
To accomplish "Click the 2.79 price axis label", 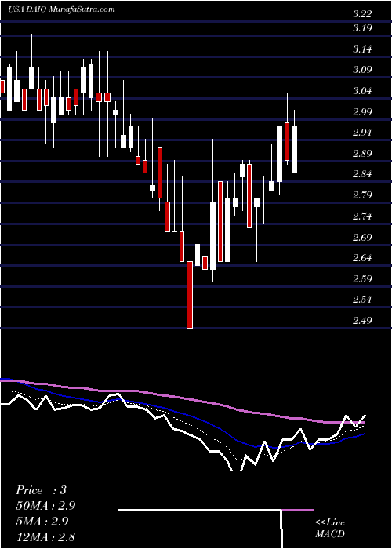I will pos(362,195).
